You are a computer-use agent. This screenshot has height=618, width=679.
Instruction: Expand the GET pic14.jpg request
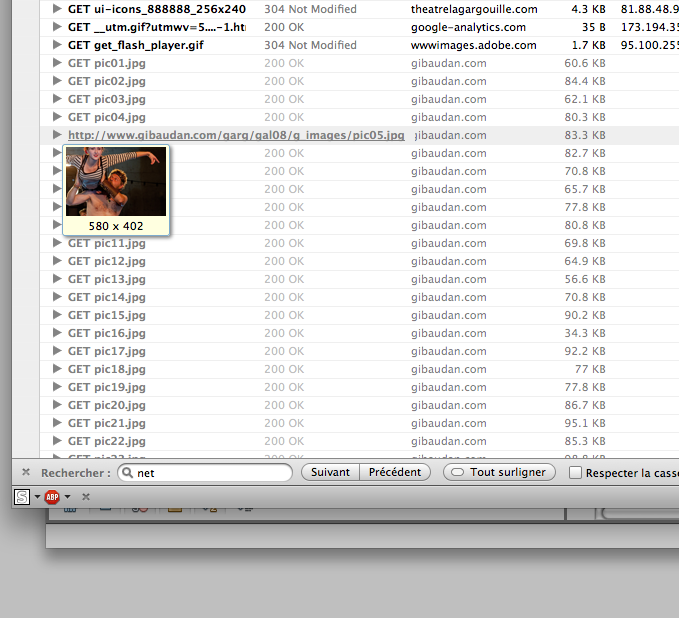[57, 297]
